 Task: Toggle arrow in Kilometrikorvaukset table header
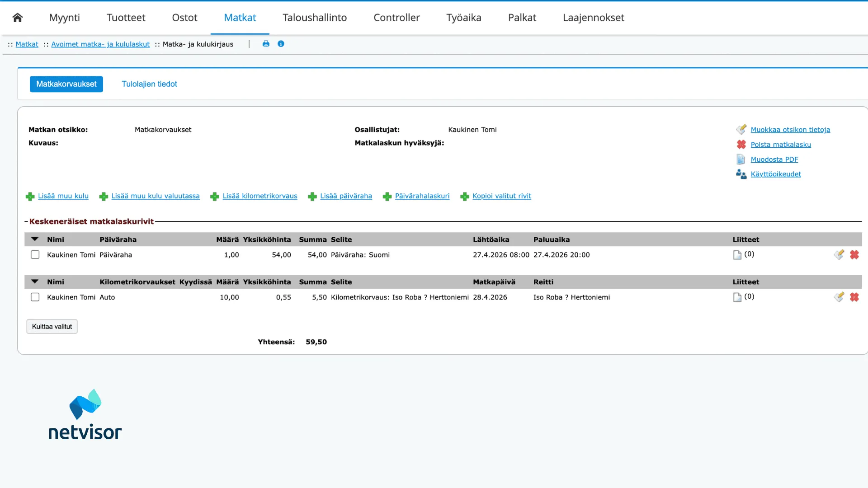point(35,282)
